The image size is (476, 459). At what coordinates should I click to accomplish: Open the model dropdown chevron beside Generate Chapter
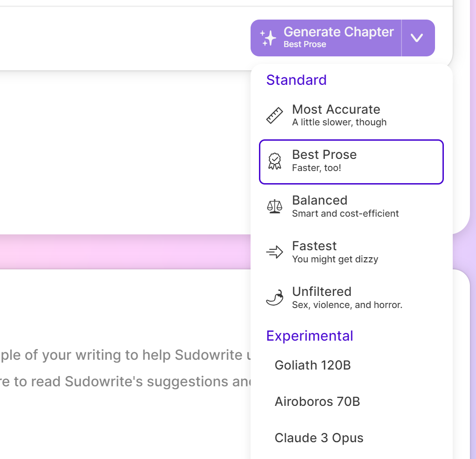pyautogui.click(x=418, y=38)
